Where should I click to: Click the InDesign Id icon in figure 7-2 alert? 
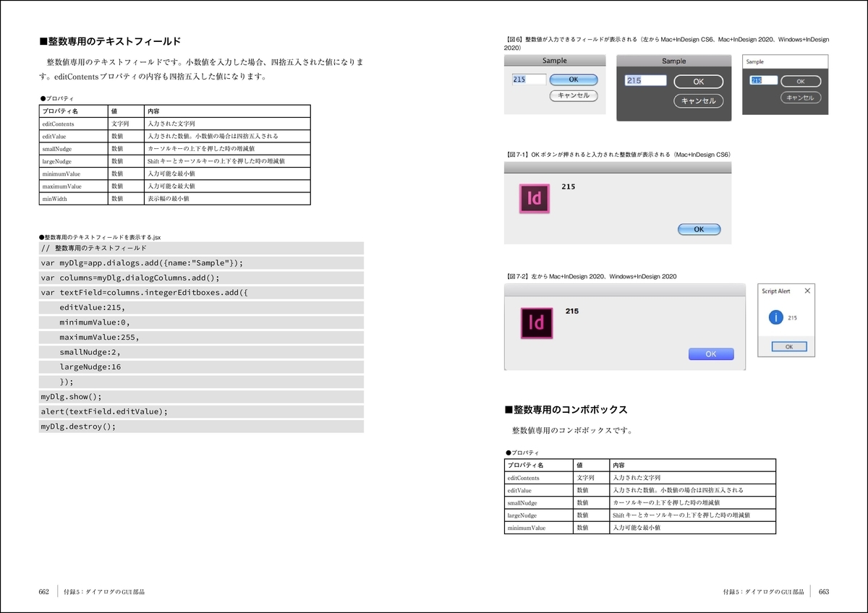coord(537,323)
